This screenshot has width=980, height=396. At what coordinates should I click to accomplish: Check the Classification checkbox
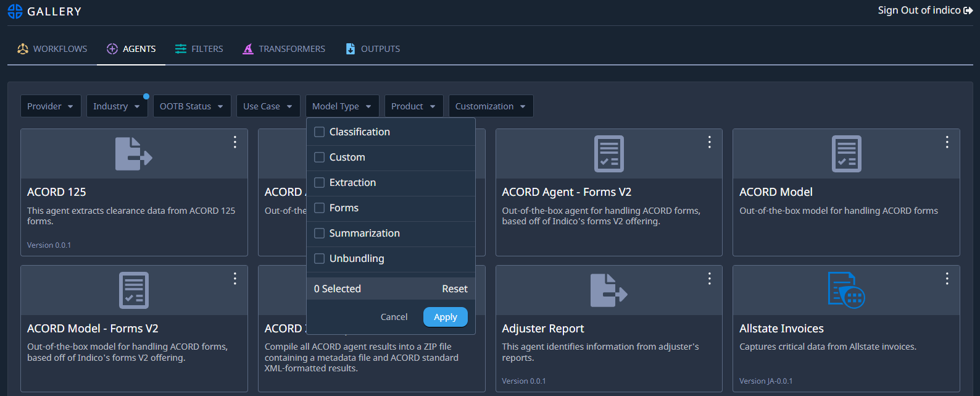point(320,132)
